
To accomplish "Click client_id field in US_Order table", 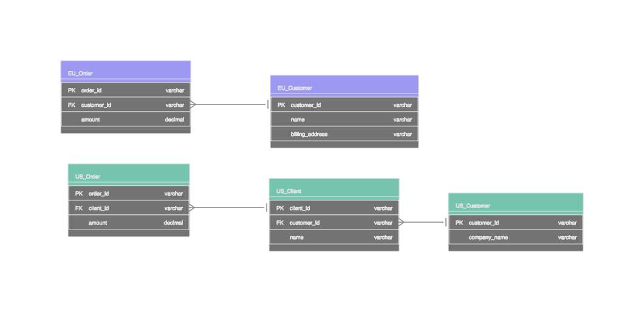I will 98,208.
